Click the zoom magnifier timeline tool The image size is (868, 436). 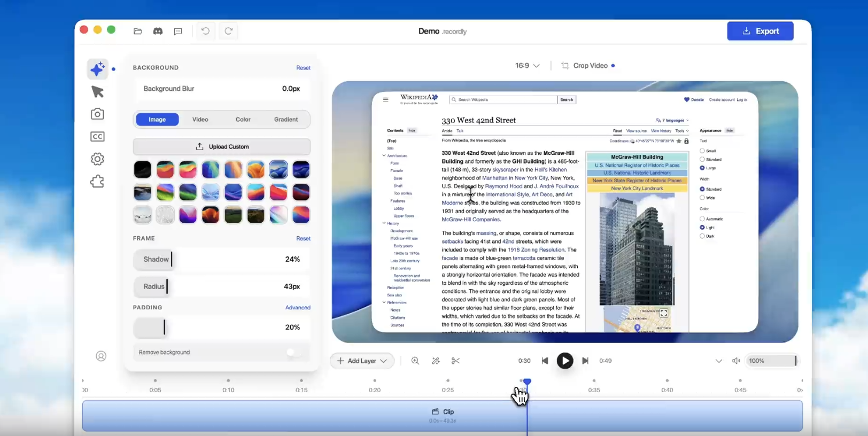[415, 361]
